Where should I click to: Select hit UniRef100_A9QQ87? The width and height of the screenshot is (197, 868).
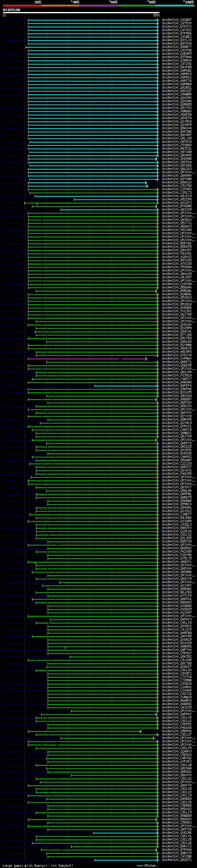(176, 399)
